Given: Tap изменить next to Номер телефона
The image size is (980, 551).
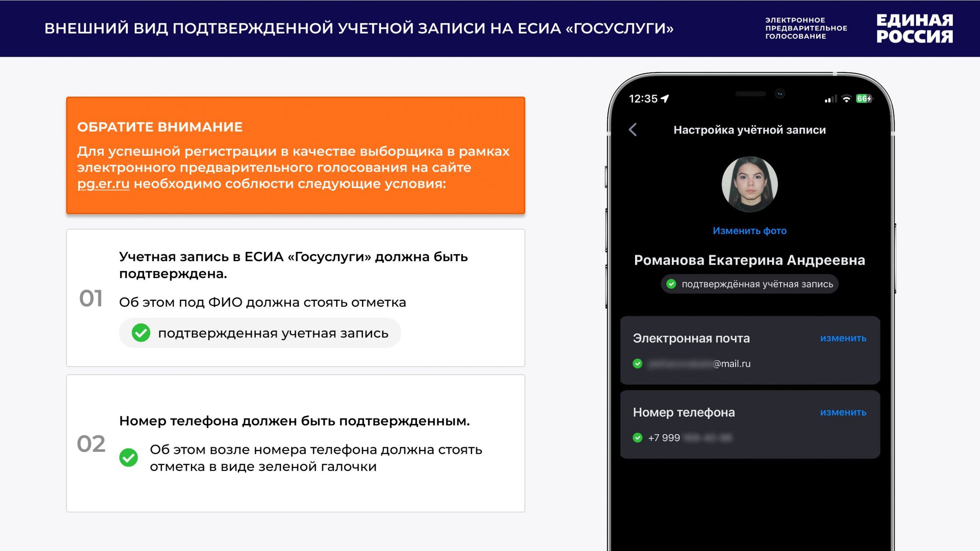Looking at the screenshot, I should pyautogui.click(x=843, y=412).
